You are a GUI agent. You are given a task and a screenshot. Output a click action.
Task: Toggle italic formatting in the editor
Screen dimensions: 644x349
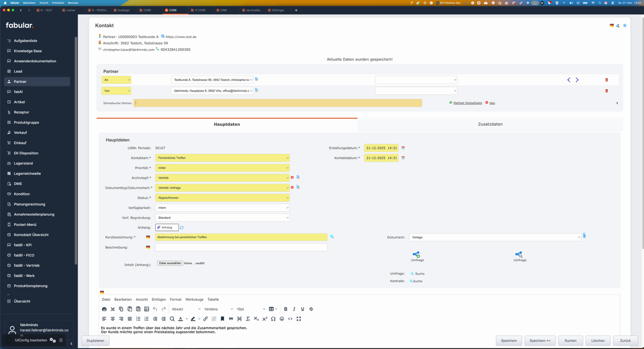click(x=294, y=309)
